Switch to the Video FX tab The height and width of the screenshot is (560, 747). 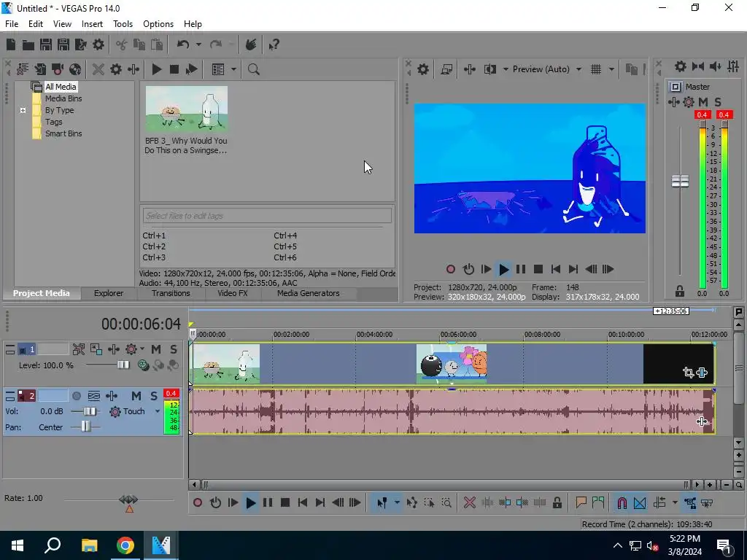tap(233, 293)
